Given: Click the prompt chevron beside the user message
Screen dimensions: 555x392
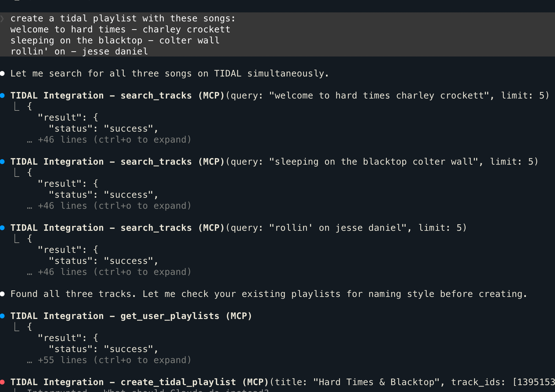Looking at the screenshot, I should tap(2, 19).
